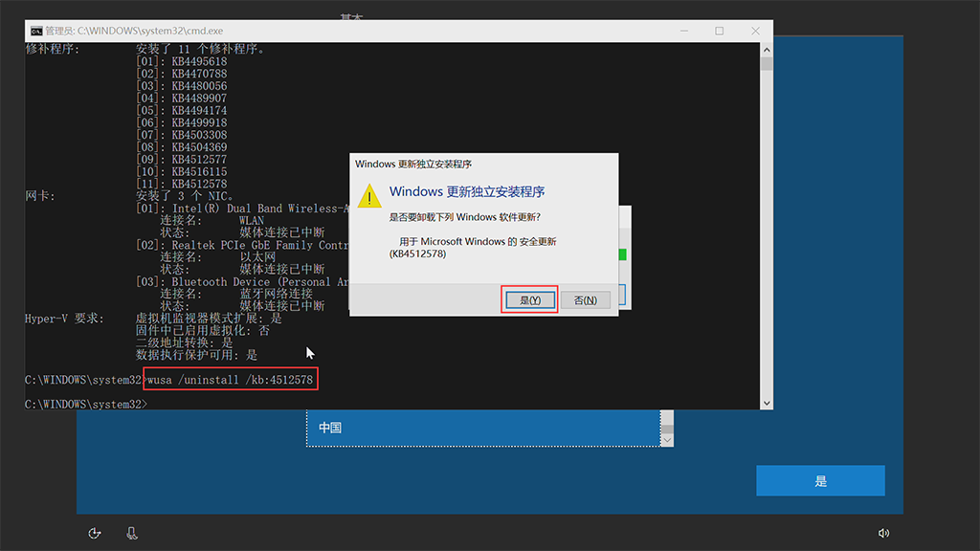Image resolution: width=980 pixels, height=551 pixels.
Task: Click the cmd.exe window title bar text
Action: click(134, 31)
